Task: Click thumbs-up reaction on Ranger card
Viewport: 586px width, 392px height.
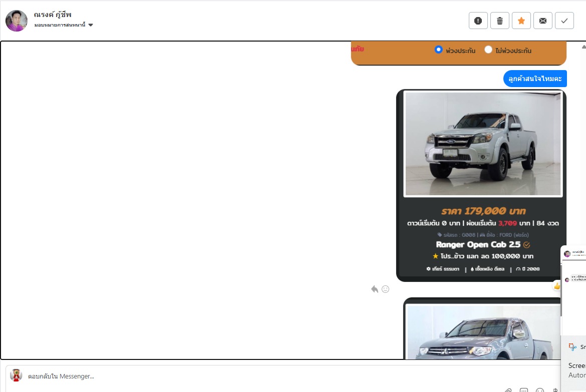Action: pyautogui.click(x=557, y=286)
